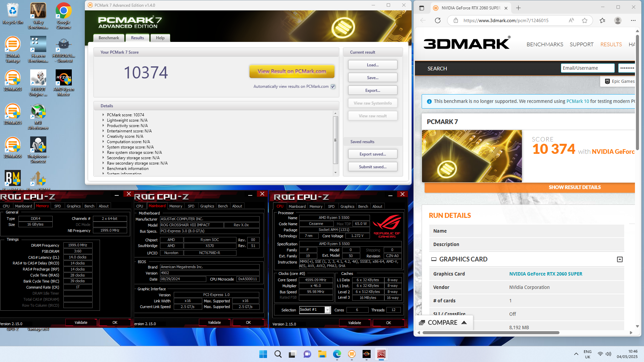Select SPD tab in left CPU-Z window

tap(58, 206)
